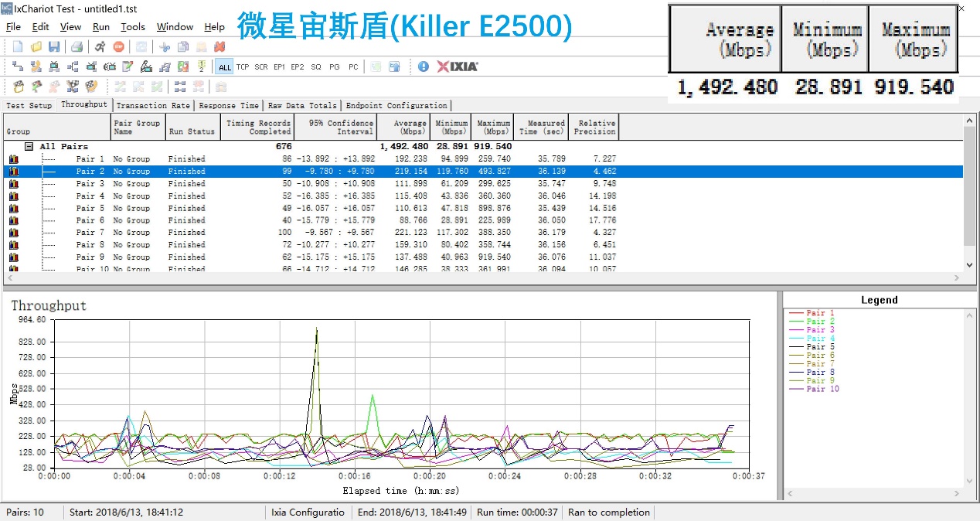
Task: Click the Pair Group Name column header
Action: click(138, 127)
